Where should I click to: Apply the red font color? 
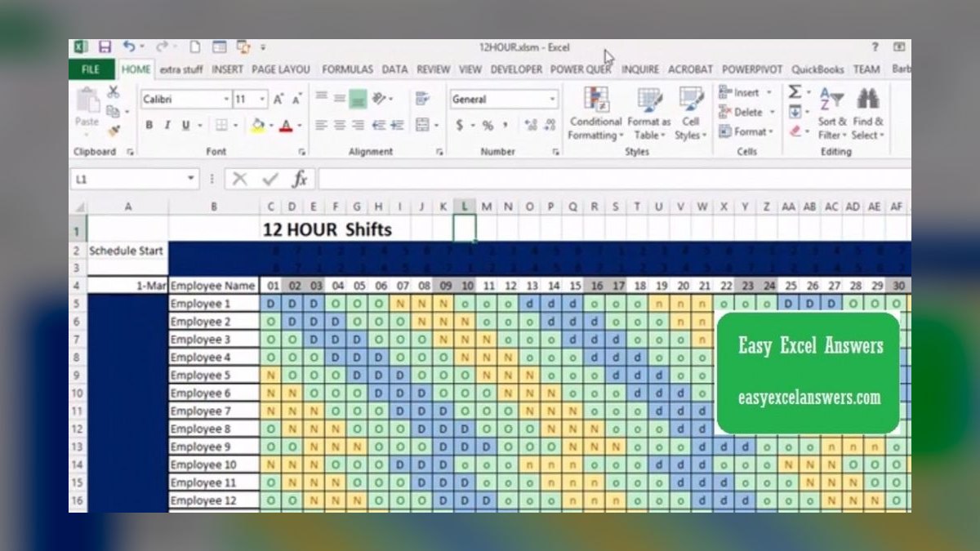coord(285,125)
